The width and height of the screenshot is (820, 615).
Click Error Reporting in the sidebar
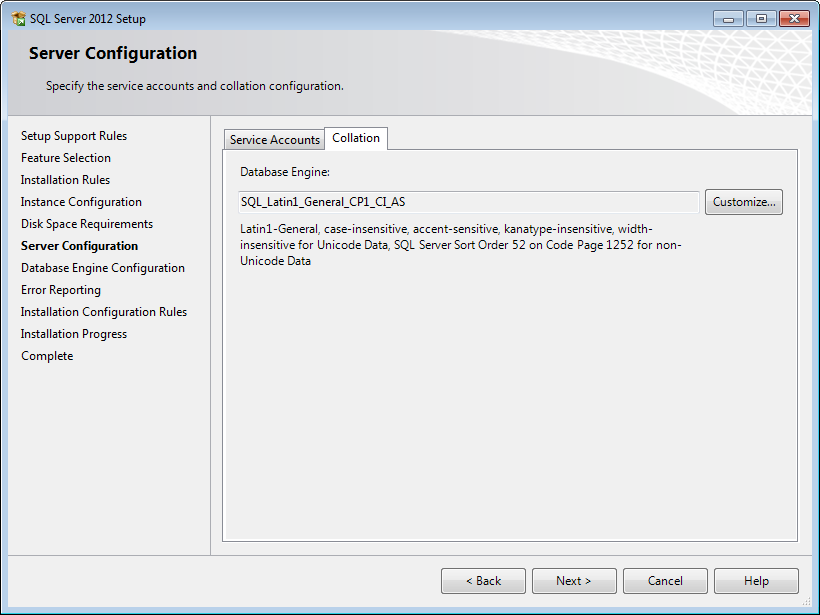point(61,290)
